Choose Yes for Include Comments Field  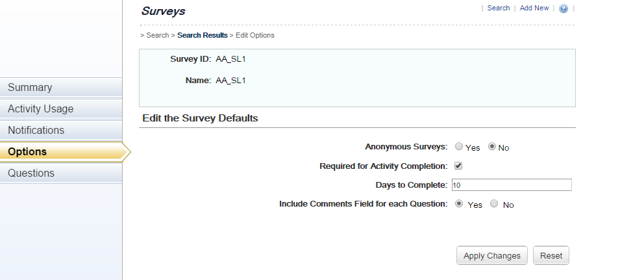(x=459, y=203)
